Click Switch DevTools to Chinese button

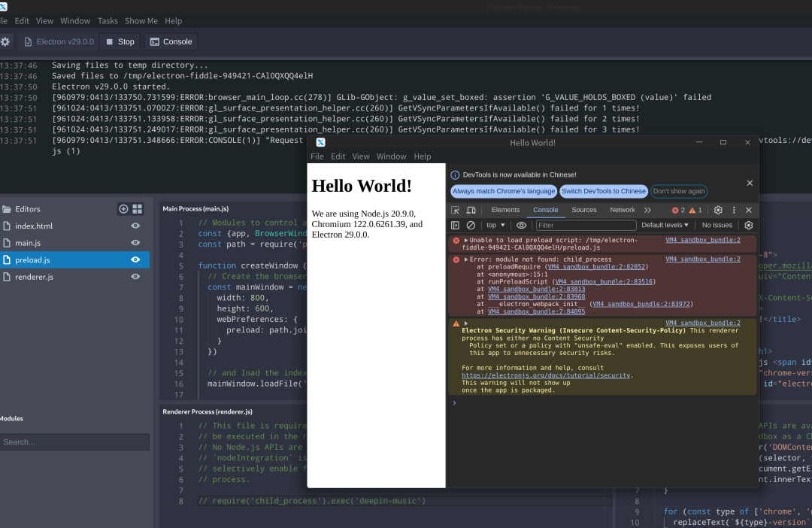[x=604, y=191]
